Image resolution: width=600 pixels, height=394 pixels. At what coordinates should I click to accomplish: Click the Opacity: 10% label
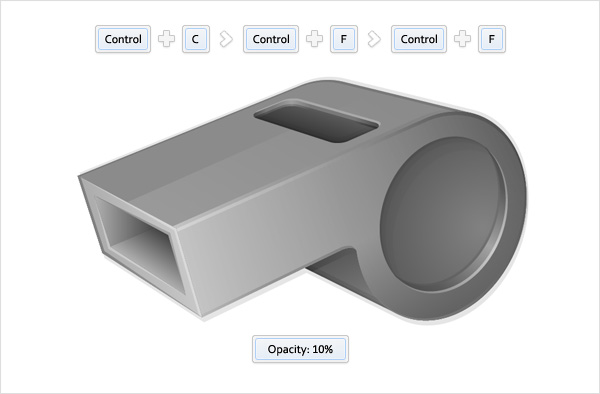point(300,349)
